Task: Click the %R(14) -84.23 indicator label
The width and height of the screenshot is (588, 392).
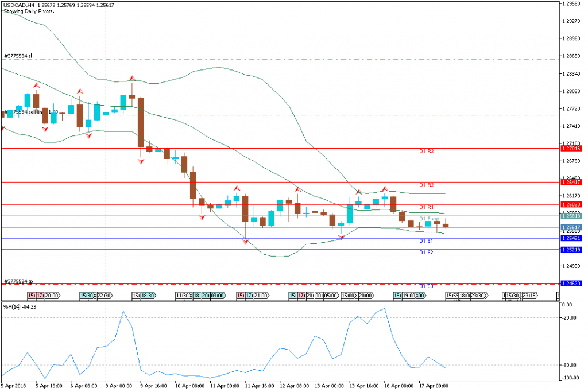Action: click(20, 307)
